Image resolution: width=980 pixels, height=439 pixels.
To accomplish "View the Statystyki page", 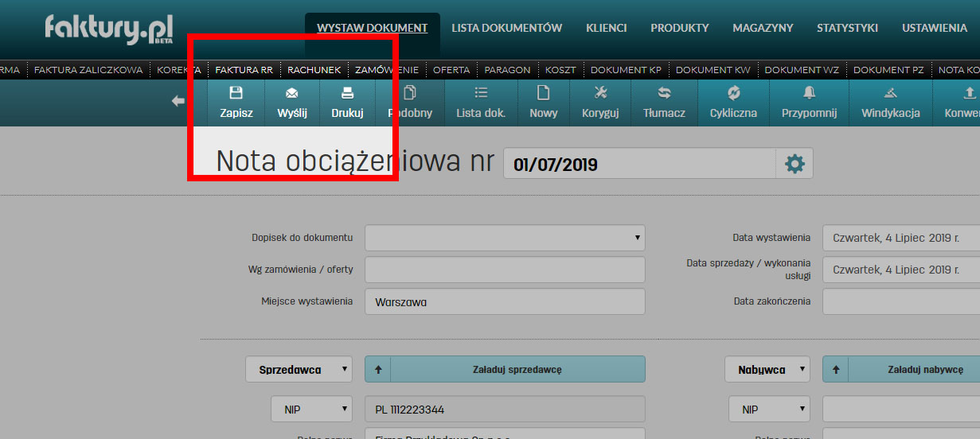I will [847, 28].
